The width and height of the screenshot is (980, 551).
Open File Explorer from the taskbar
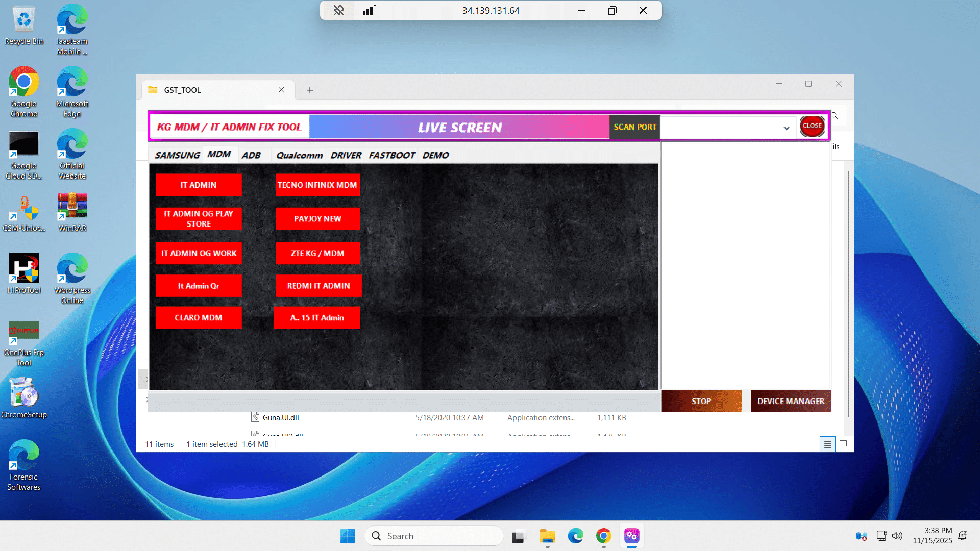point(547,536)
